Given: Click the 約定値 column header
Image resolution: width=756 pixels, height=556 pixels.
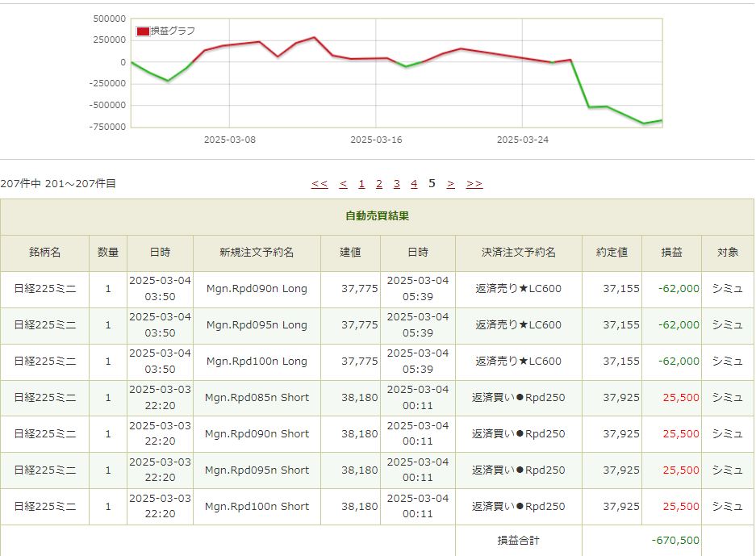Looking at the screenshot, I should pyautogui.click(x=612, y=253).
